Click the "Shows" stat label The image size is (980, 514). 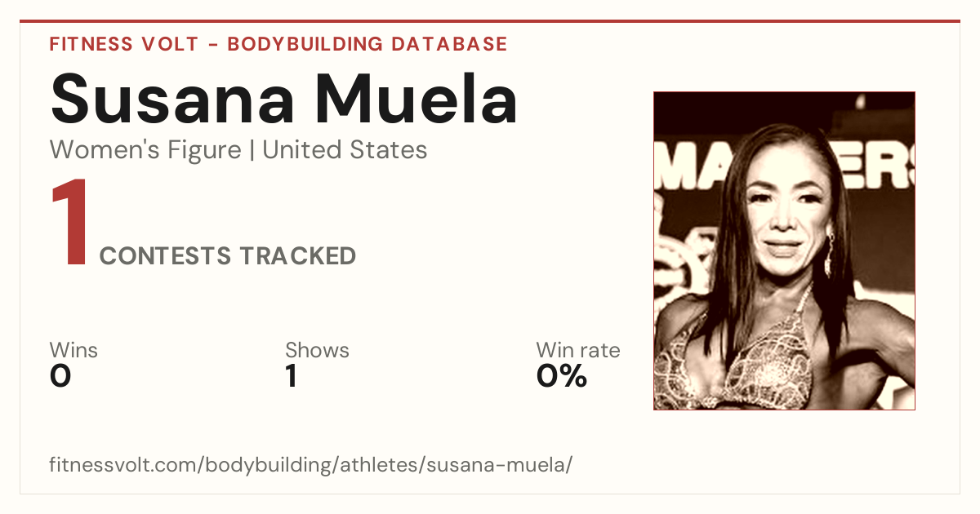[317, 350]
